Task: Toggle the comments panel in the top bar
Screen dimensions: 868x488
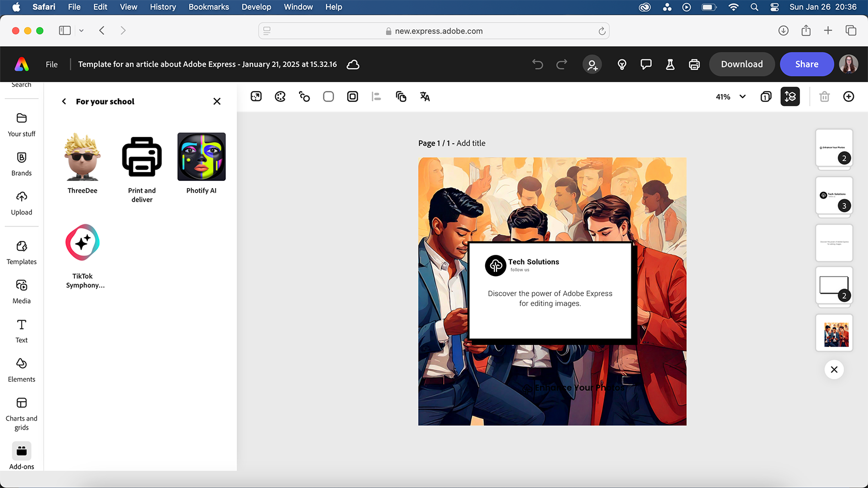Action: tap(646, 64)
